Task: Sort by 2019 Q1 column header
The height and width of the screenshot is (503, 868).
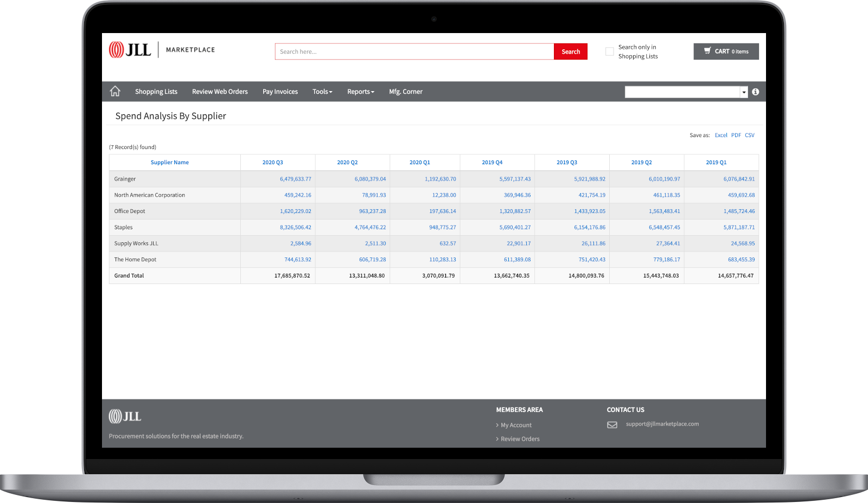Action: pos(716,163)
